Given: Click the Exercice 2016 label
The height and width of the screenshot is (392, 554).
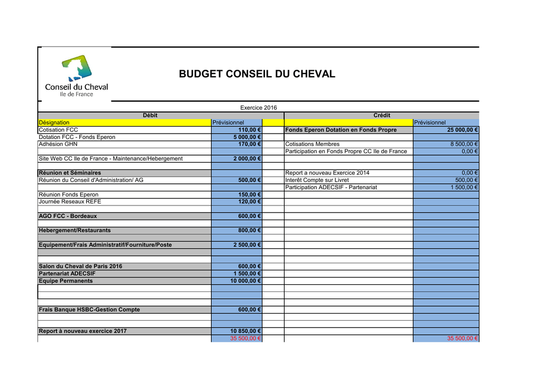Looking at the screenshot, I should click(259, 108).
